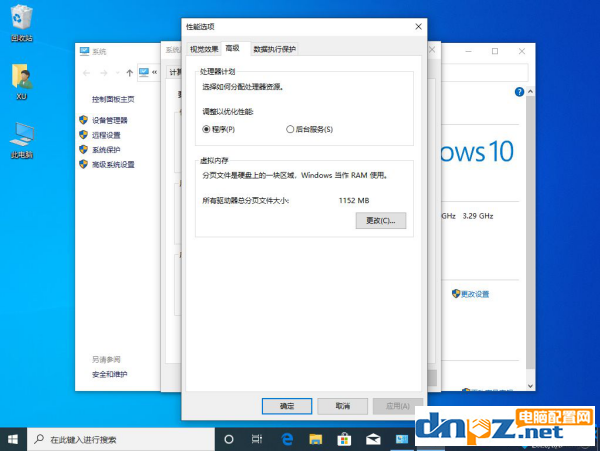The height and width of the screenshot is (451, 600).
Task: Click the help question mark in System window
Action: tap(519, 92)
